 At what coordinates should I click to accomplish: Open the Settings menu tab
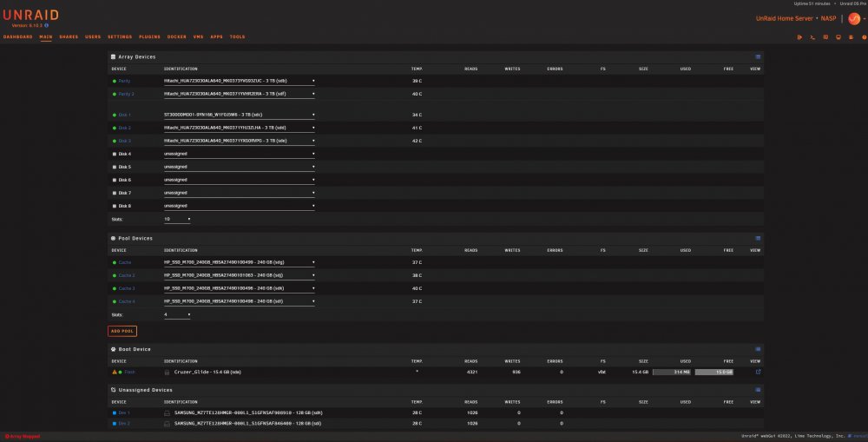(x=120, y=37)
